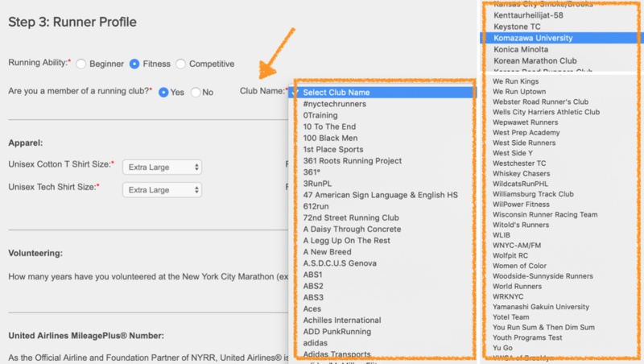Select Fitness running ability
Screen dimensions: 644x364
coord(134,64)
